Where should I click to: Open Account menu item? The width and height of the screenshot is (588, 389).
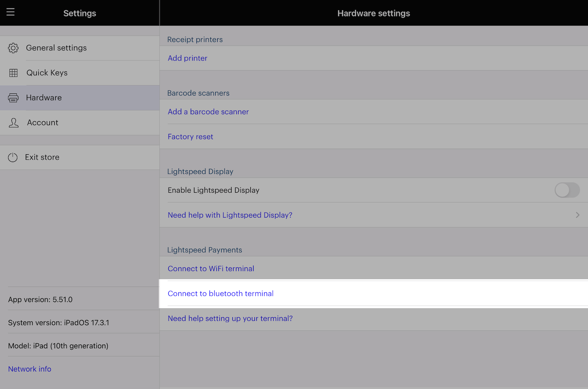80,123
